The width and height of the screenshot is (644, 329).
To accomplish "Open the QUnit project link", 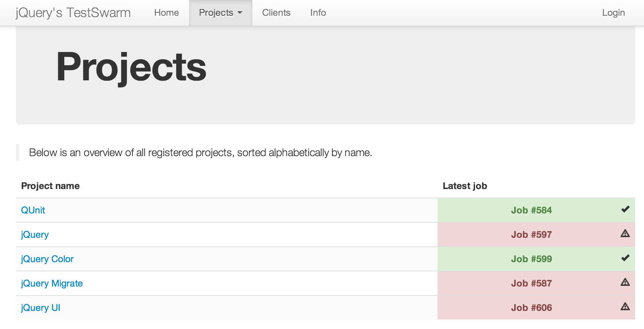I will coord(33,210).
